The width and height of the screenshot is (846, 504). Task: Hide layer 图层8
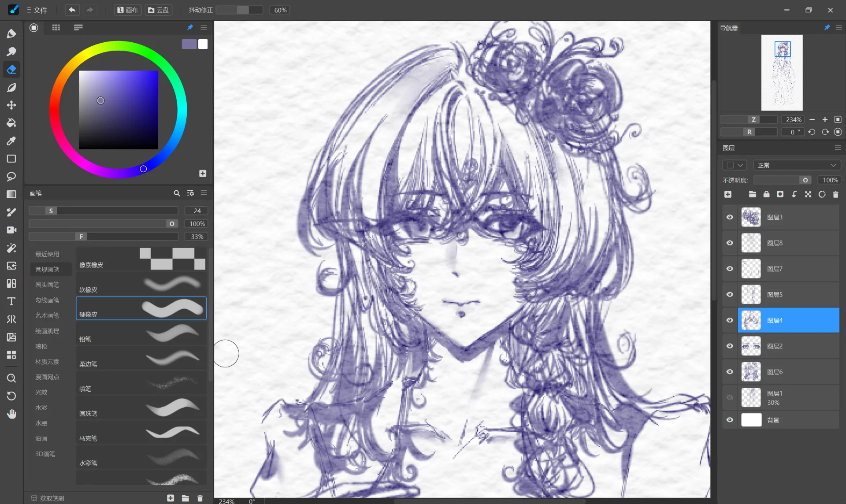pyautogui.click(x=730, y=243)
